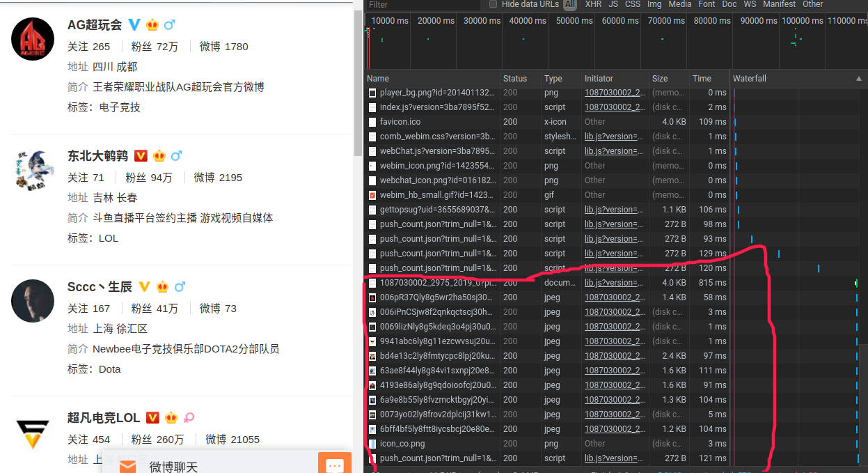Click the thumbnail icon of bd4e13c2ly8fmtycpc8lpj20ku request
Image resolution: width=868 pixels, height=473 pixels.
click(x=372, y=356)
